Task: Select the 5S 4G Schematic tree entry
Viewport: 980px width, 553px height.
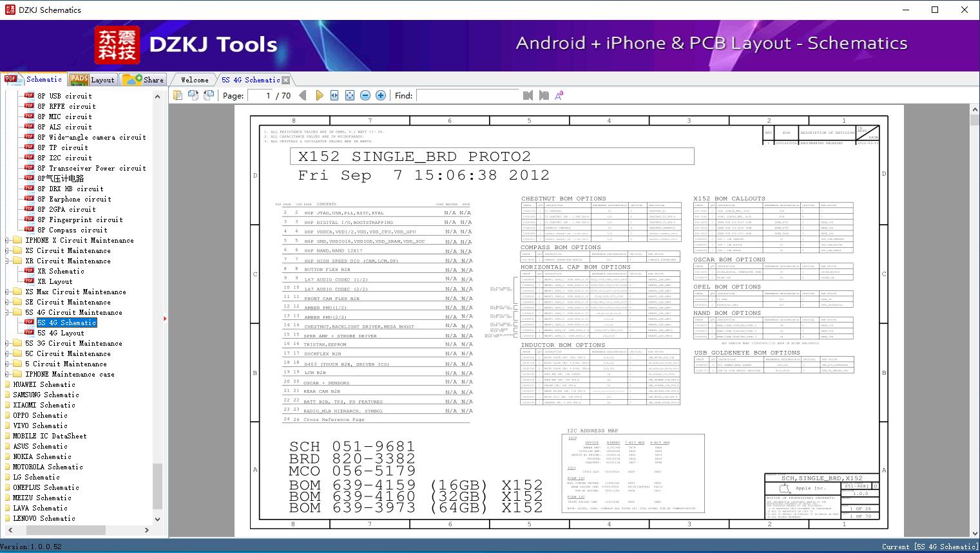Action: click(x=66, y=323)
